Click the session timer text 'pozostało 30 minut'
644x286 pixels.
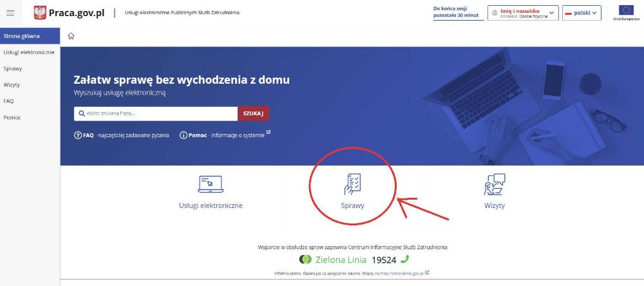click(456, 15)
